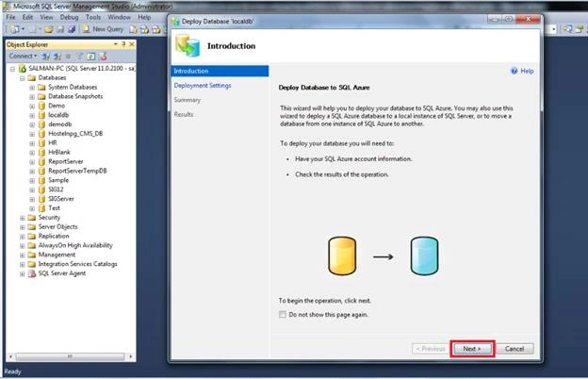Click the Database Engine Query icon after New Query
Viewport: 588px width, 379px height.
[x=133, y=29]
